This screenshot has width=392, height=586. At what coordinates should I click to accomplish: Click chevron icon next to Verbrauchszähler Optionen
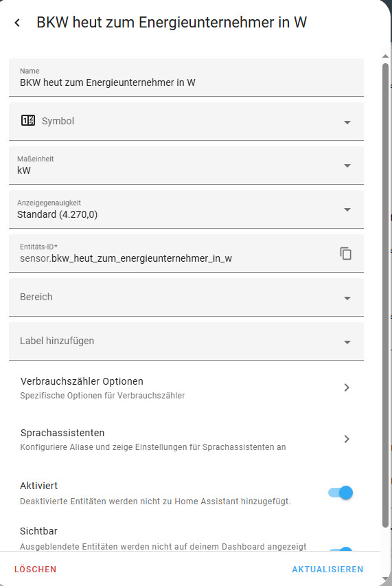click(347, 387)
